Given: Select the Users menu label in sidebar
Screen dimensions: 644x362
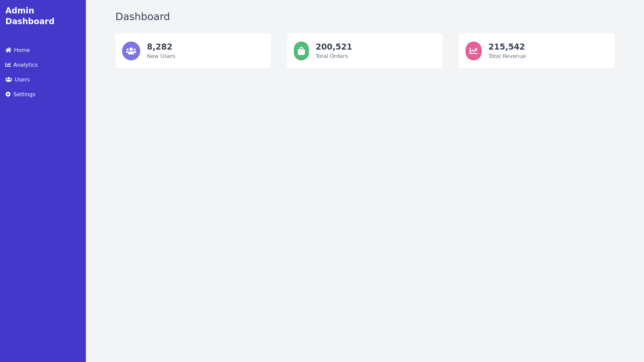Looking at the screenshot, I should point(22,79).
